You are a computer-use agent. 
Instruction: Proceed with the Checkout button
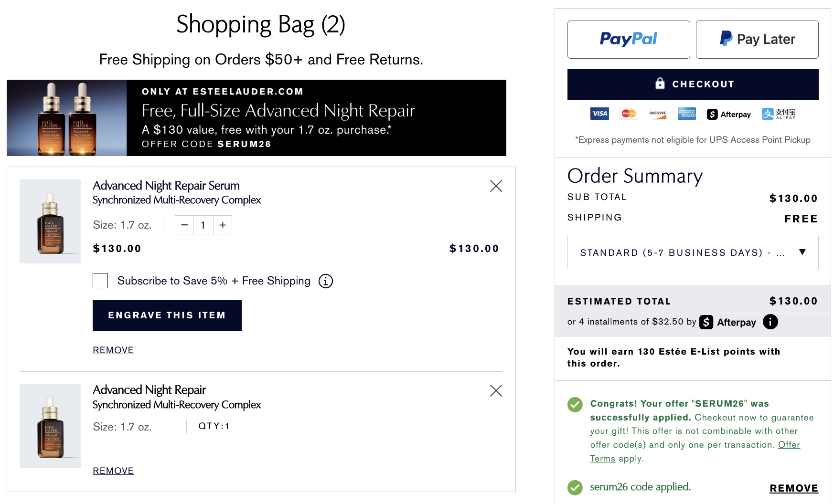point(693,84)
